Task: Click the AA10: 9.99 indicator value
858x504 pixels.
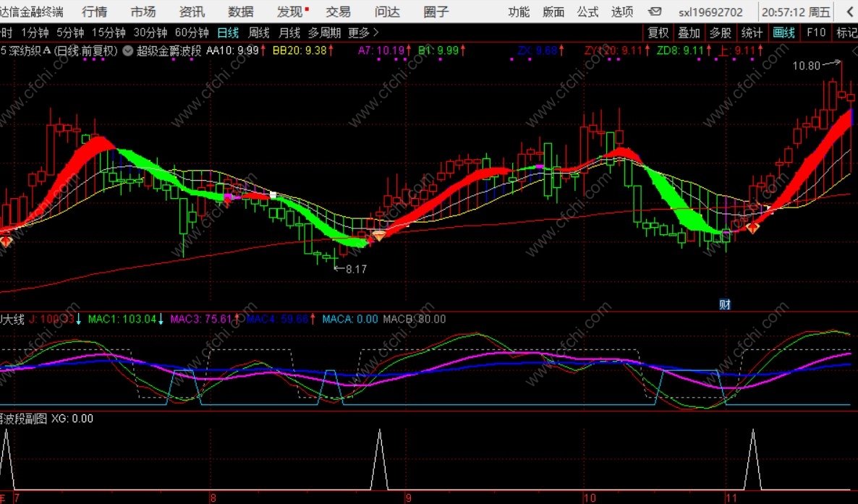Action: [232, 51]
